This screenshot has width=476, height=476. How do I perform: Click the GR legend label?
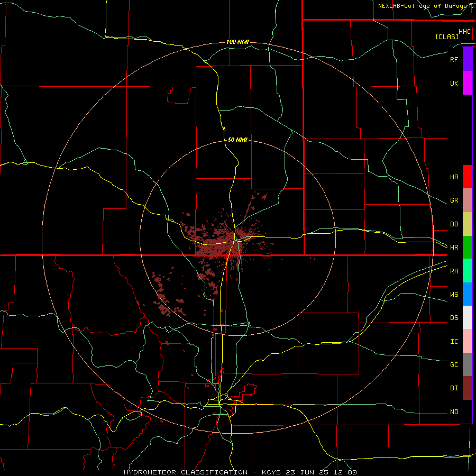click(454, 200)
